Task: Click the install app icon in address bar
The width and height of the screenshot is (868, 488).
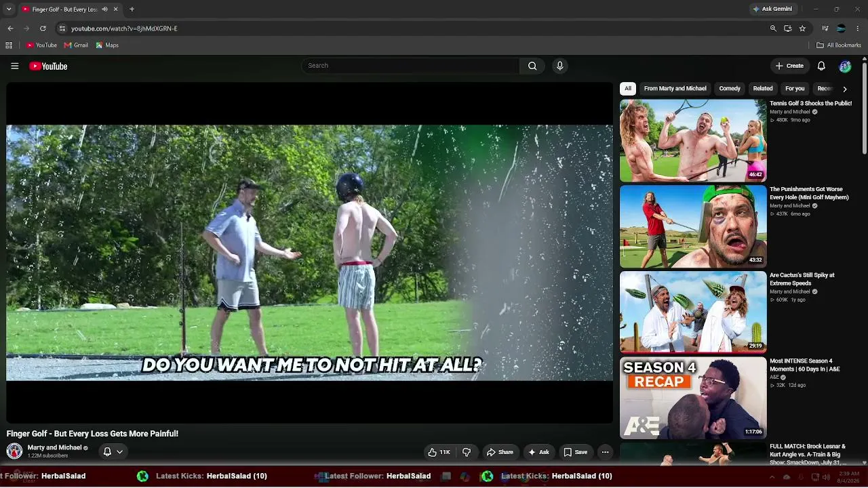Action: pos(787,28)
